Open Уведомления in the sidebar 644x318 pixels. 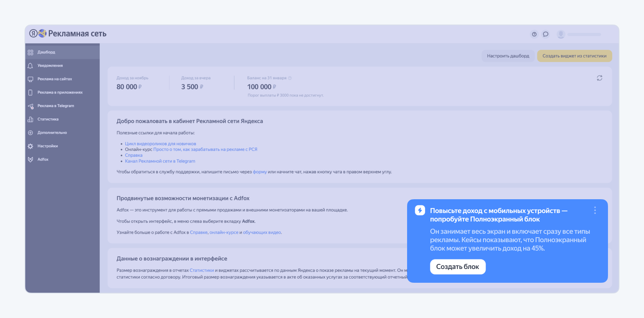click(x=62, y=66)
